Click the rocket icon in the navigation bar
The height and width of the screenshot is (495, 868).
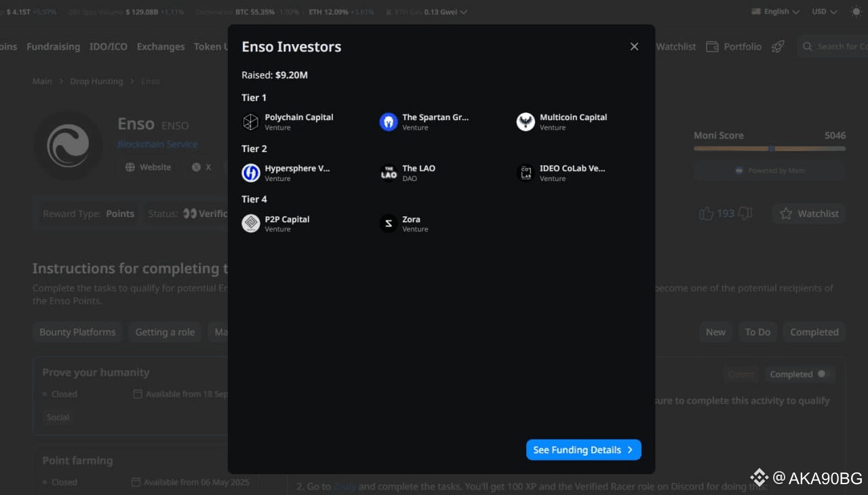[x=778, y=46]
